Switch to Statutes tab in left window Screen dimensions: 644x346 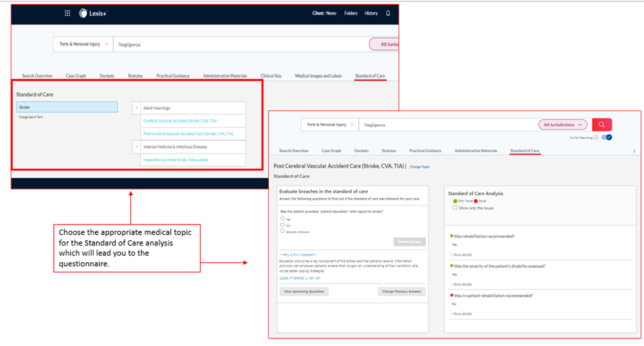135,76
